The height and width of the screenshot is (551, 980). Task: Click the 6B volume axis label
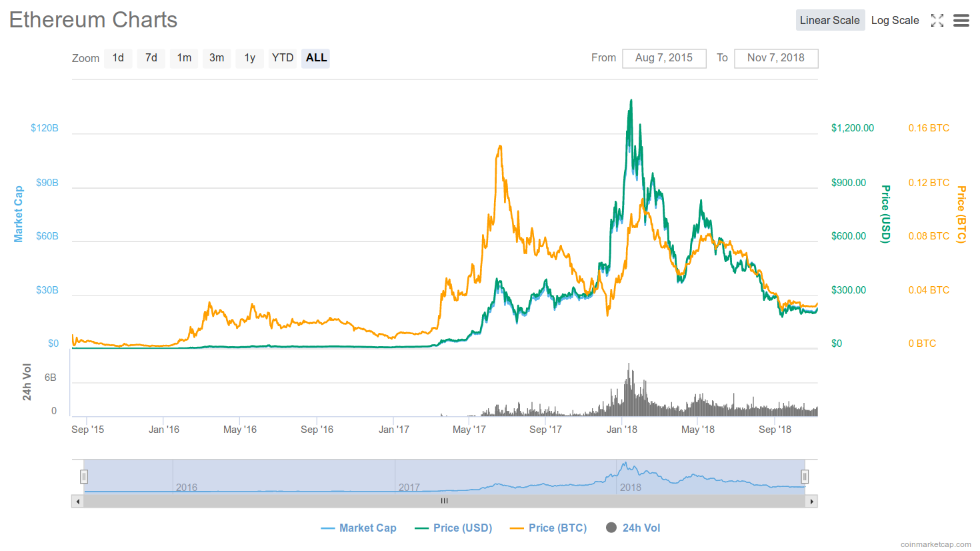tap(51, 378)
